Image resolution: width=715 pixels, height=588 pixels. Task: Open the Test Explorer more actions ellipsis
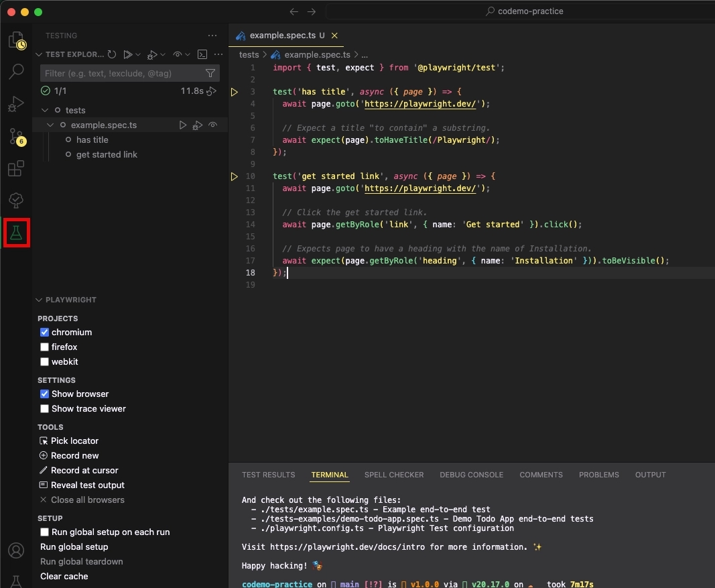(x=218, y=54)
